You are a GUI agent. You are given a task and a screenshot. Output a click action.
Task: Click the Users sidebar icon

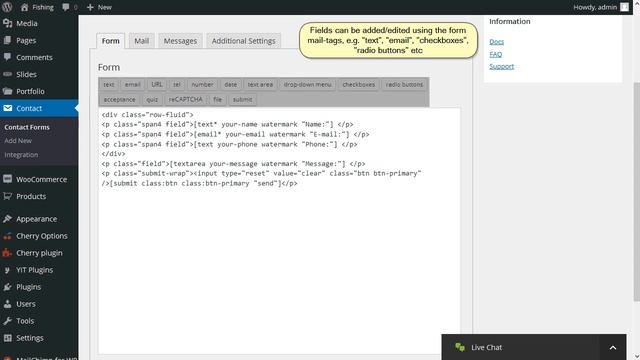(7, 304)
